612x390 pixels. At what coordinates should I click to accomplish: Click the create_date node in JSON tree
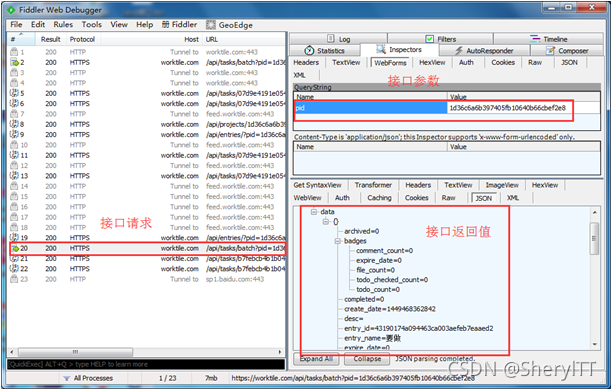[390, 309]
